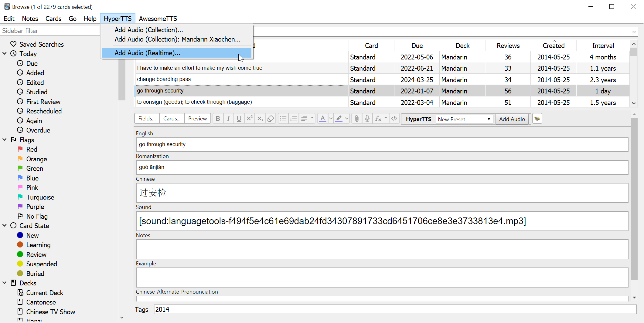Choose the Overdue filter
The width and height of the screenshot is (644, 323).
[x=38, y=130]
